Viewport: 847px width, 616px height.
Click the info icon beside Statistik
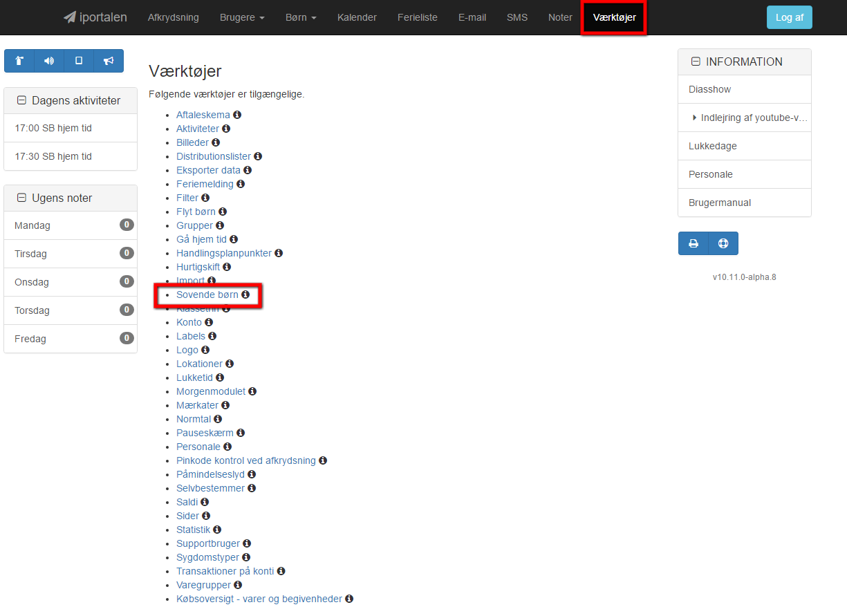tap(217, 530)
